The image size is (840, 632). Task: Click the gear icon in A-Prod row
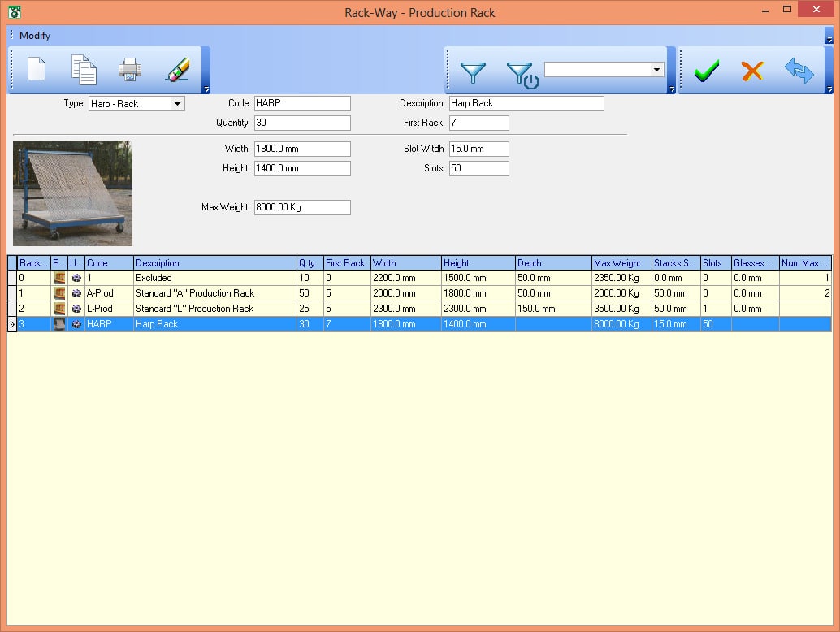click(x=76, y=293)
